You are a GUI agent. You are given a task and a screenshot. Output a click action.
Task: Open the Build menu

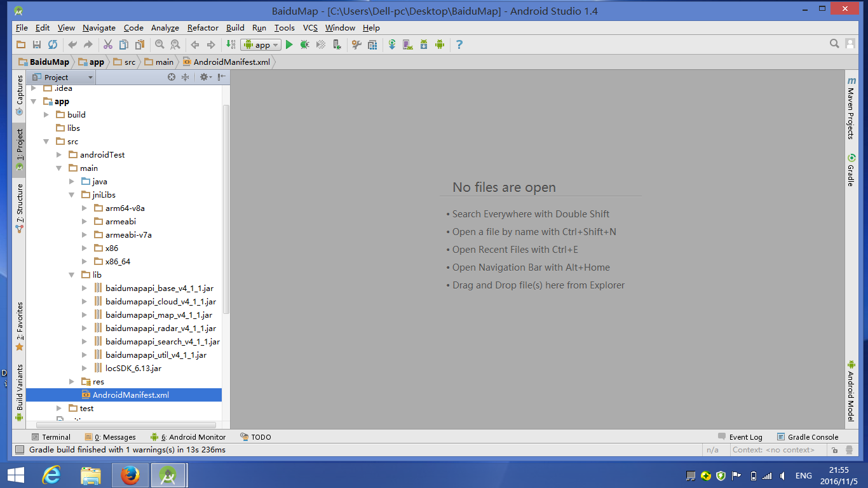(x=235, y=27)
